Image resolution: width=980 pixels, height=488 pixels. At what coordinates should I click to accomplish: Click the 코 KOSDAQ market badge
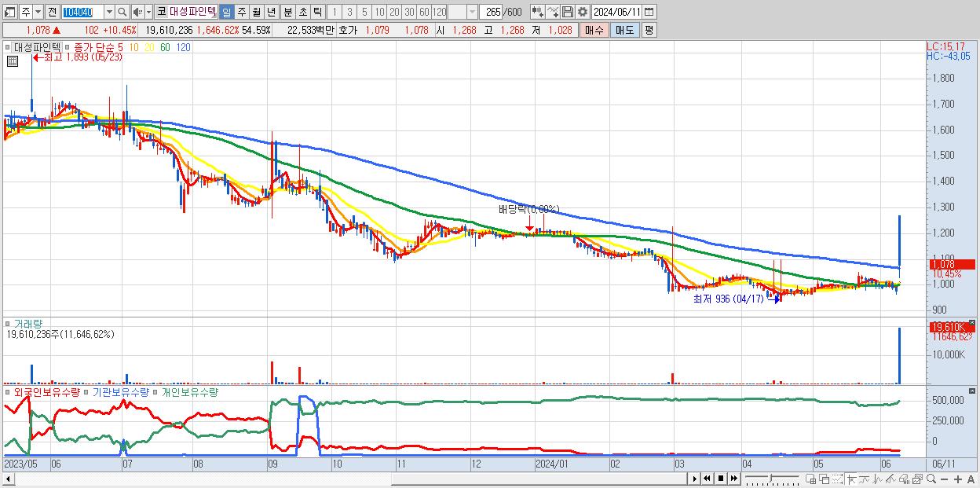161,12
